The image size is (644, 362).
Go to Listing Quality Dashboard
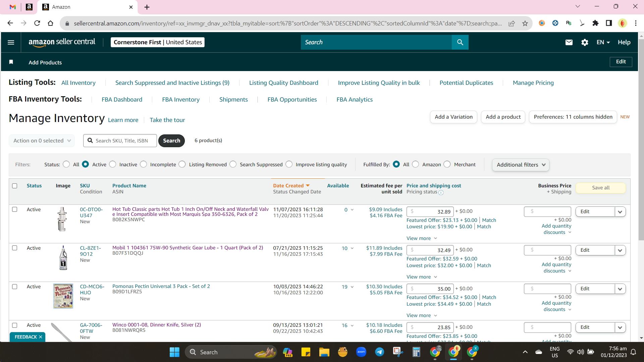click(284, 83)
